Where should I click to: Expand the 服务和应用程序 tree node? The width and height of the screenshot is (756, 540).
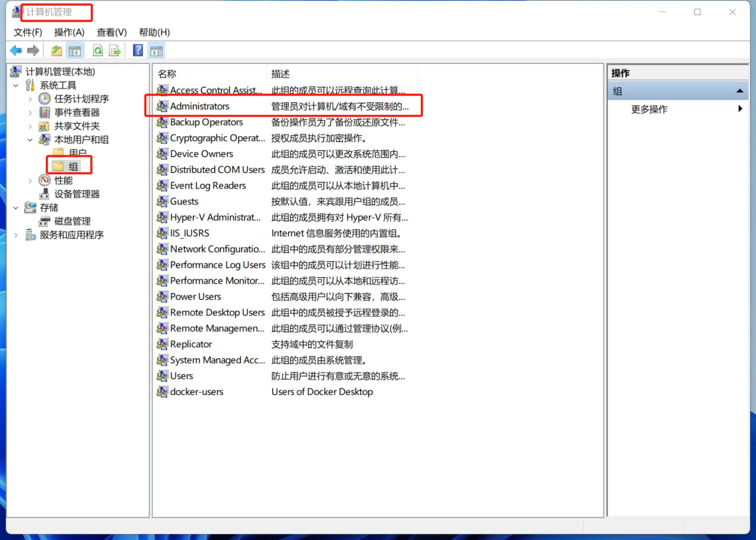16,235
